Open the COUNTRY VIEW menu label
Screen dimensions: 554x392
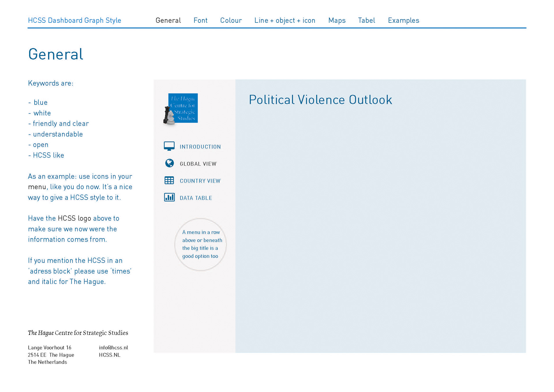coord(200,181)
